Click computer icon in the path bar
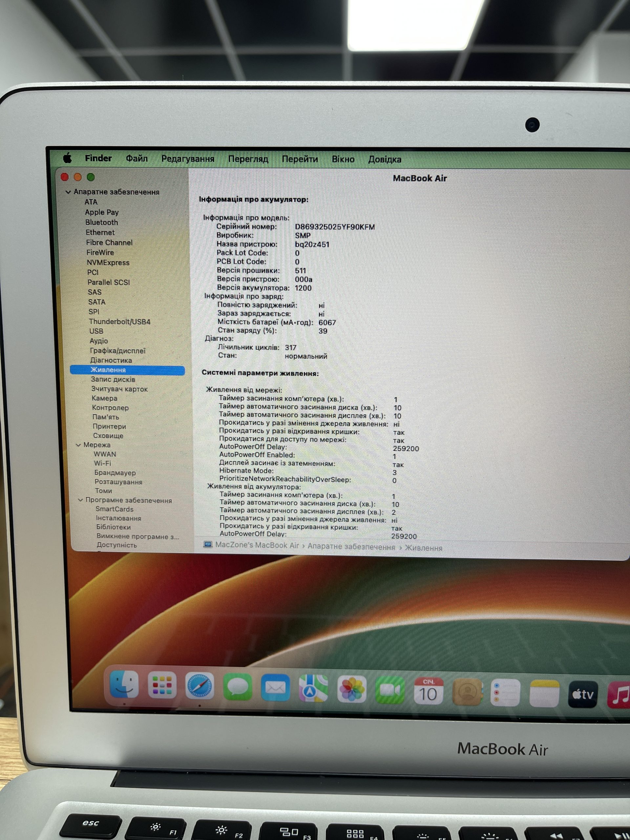The height and width of the screenshot is (840, 630). click(x=208, y=545)
